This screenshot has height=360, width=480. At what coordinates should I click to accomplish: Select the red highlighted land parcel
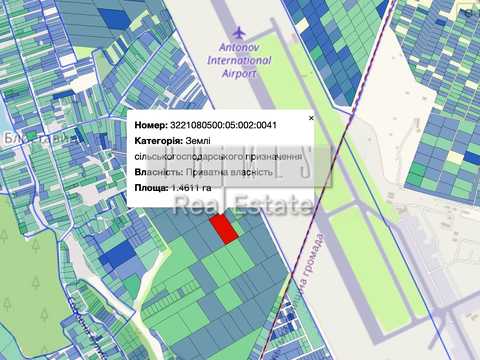(x=224, y=229)
